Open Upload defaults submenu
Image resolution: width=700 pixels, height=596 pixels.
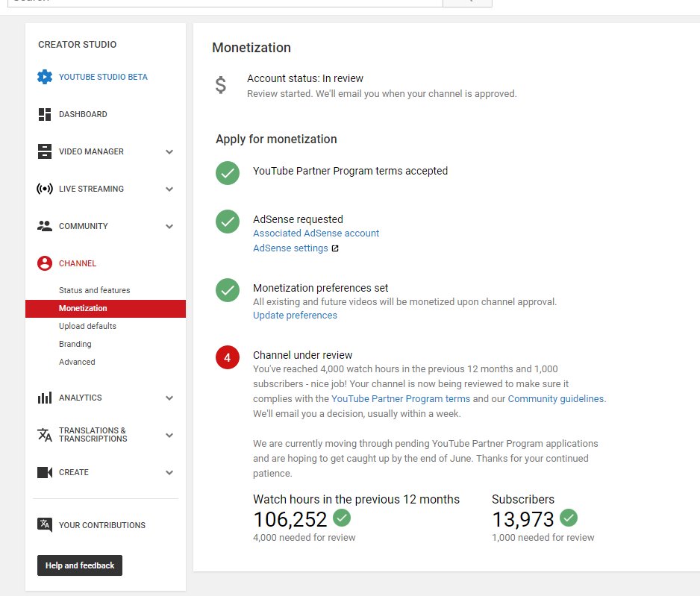pos(87,326)
